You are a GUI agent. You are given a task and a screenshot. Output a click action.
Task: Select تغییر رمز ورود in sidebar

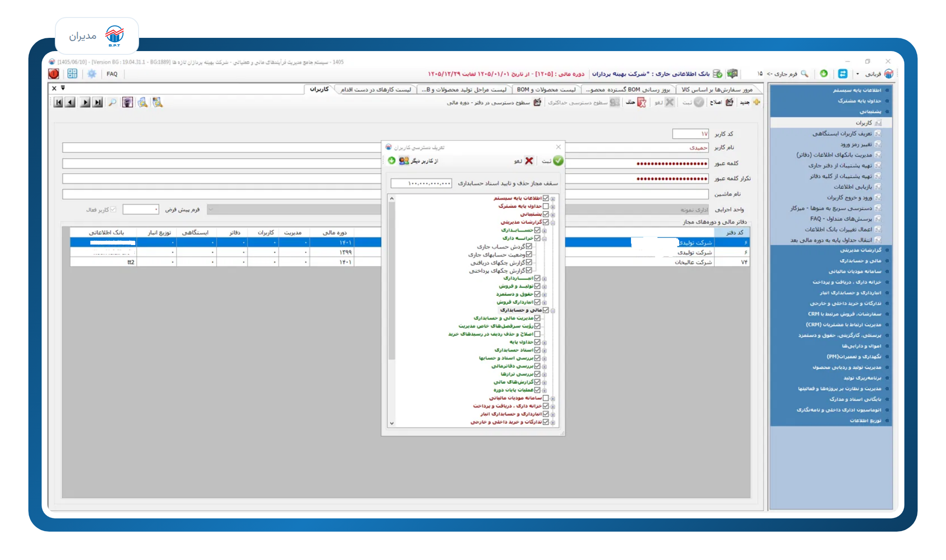pyautogui.click(x=856, y=144)
